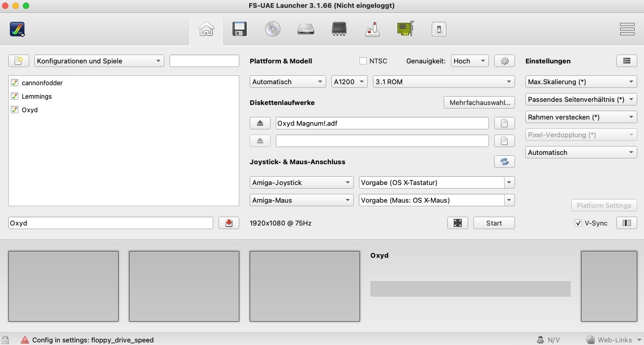Click the Start button
This screenshot has width=644, height=345.
tap(494, 223)
